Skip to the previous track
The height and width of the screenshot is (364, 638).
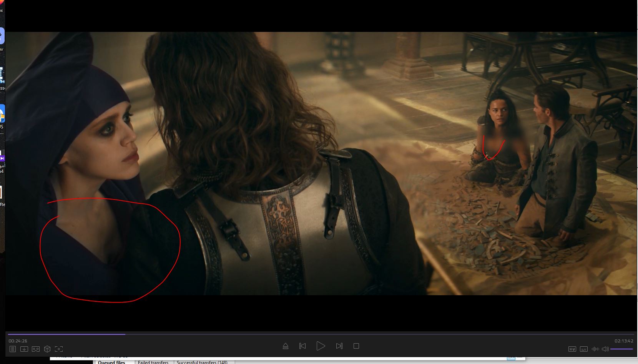click(x=302, y=346)
